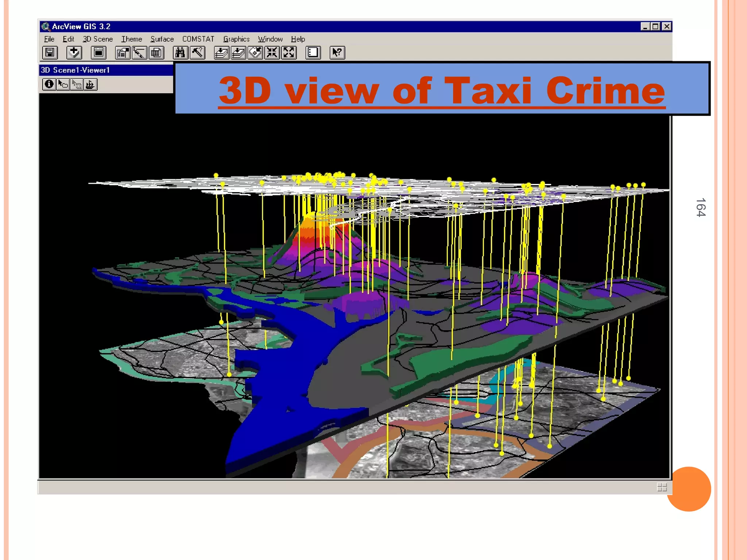The width and height of the screenshot is (747, 560).
Task: Click the Save project toolbar icon
Action: click(x=50, y=53)
